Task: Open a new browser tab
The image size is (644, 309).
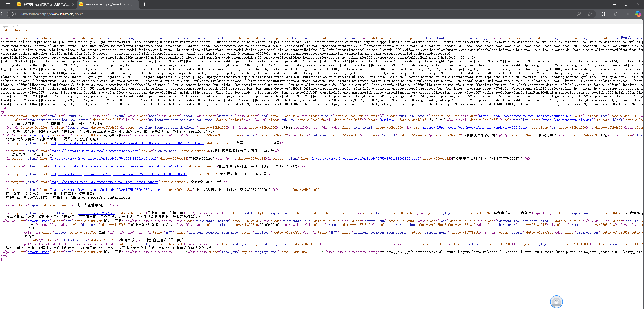Action: click(x=144, y=4)
